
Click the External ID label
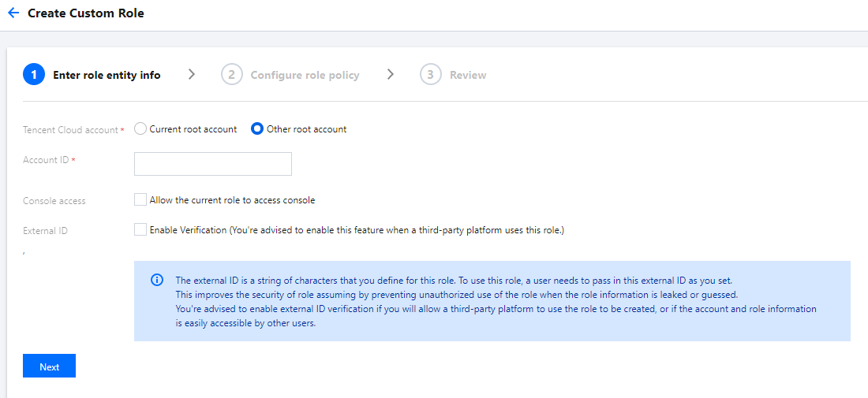click(45, 231)
